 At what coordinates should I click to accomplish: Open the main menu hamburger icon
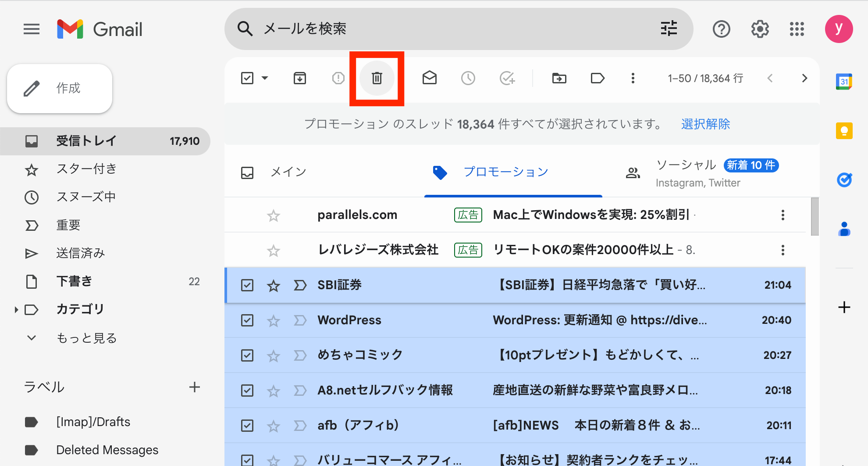(32, 29)
